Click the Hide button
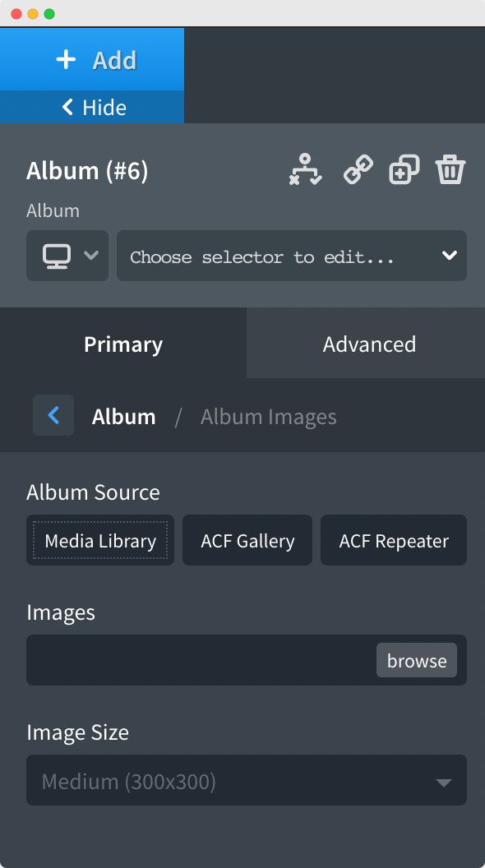This screenshot has width=485, height=868. click(92, 107)
